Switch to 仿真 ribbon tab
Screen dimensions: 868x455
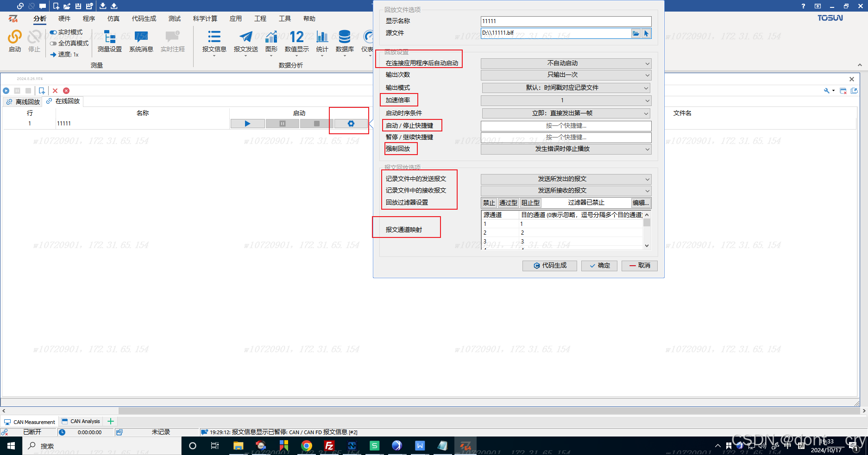(113, 19)
